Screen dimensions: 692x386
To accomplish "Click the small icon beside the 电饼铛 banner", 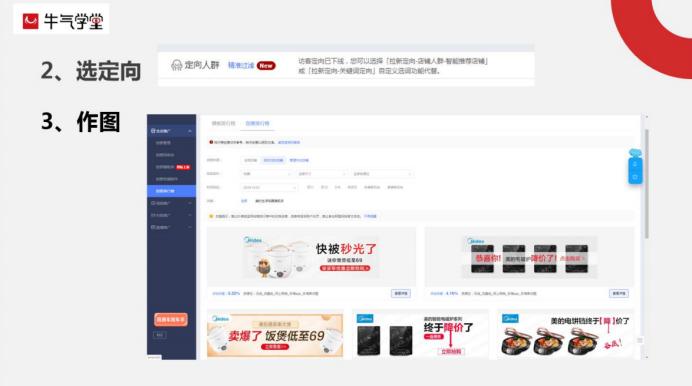I will tap(639, 340).
